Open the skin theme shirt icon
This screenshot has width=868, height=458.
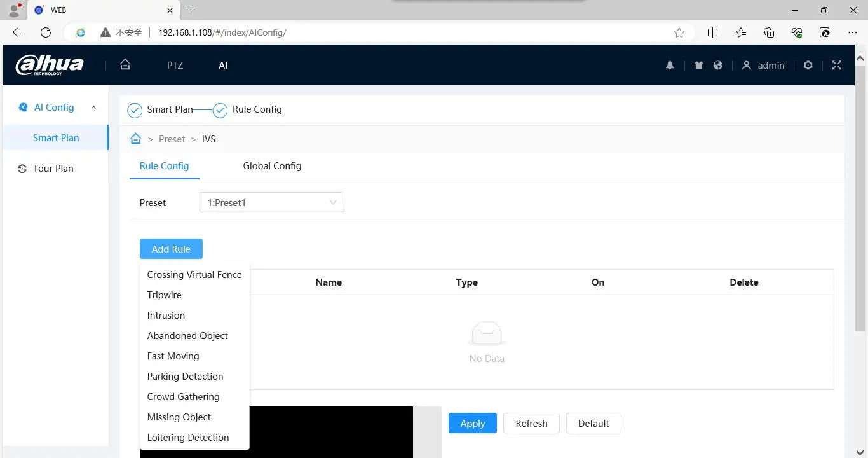(699, 65)
